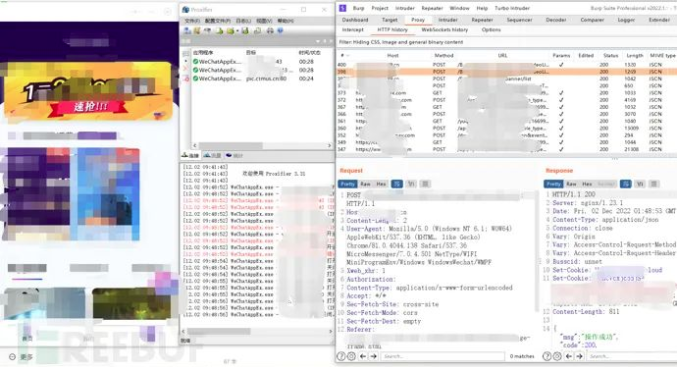Switch to WebSockets history sub-tab
Viewport: 679px width, 367px height.
[444, 30]
